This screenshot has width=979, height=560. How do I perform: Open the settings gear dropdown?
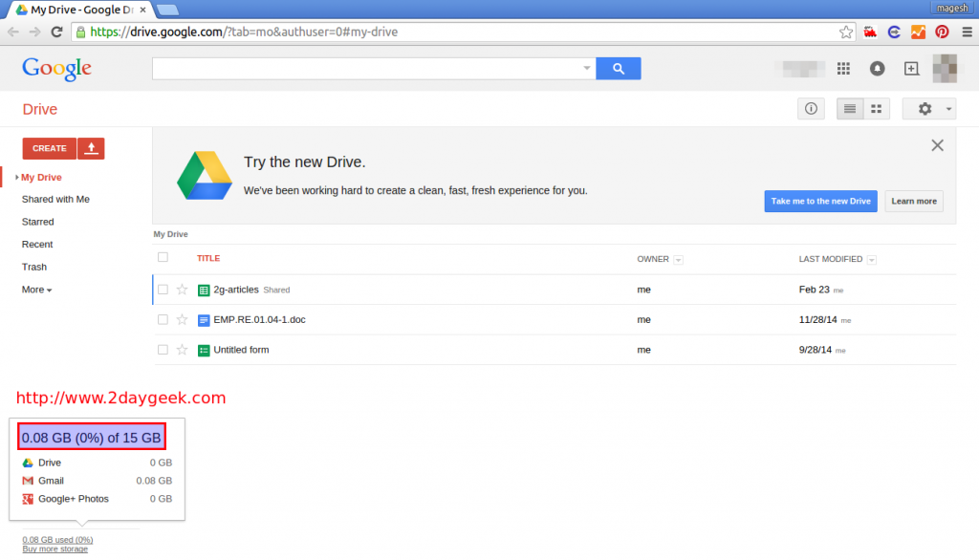point(929,109)
